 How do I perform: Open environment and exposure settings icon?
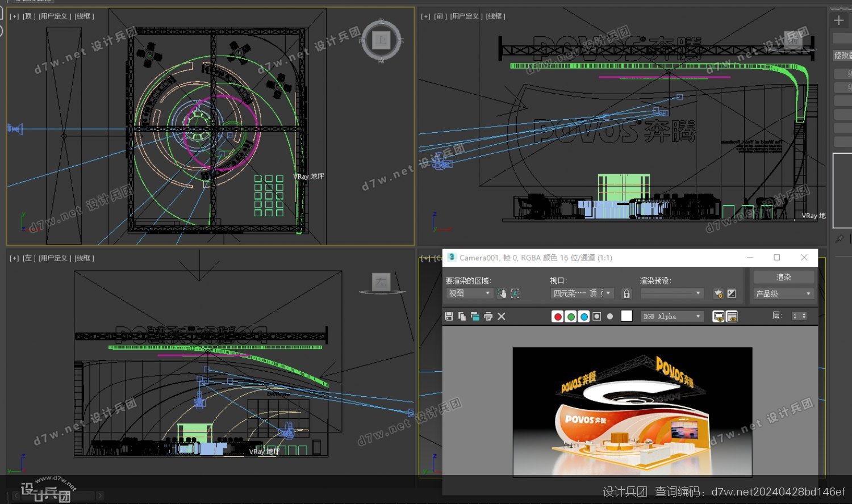click(732, 293)
